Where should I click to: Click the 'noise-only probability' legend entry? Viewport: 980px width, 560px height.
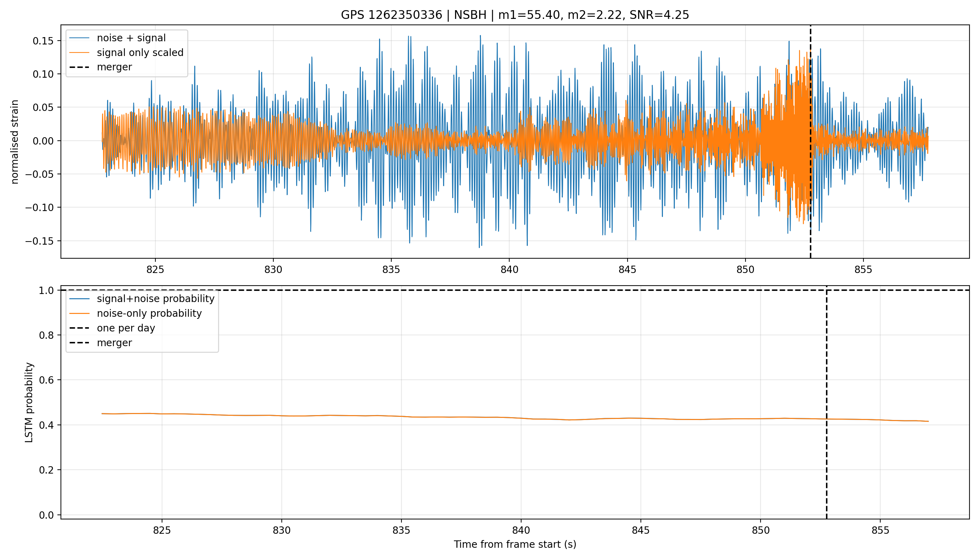pos(149,314)
